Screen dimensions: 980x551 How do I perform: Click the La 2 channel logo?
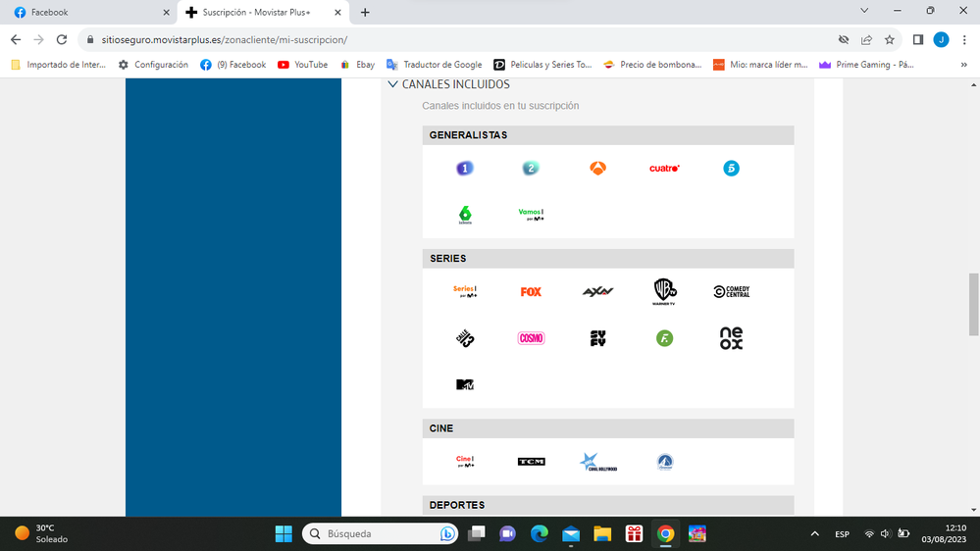tap(531, 168)
